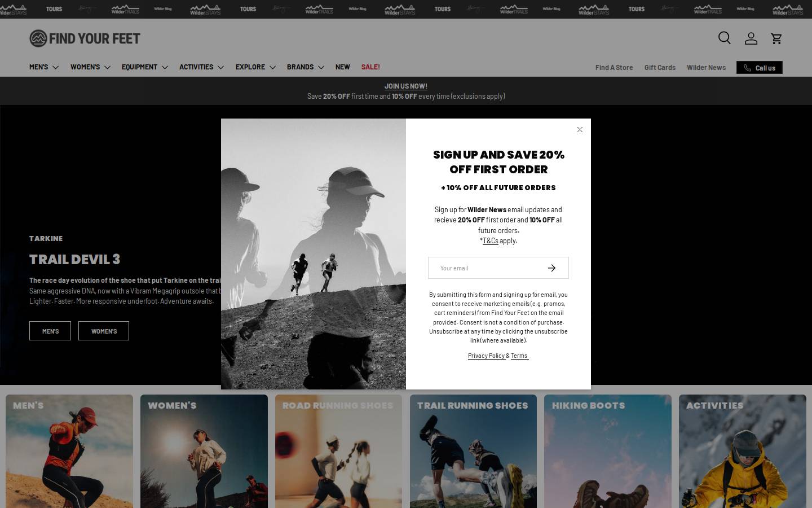Go to Find Your Feet logo home

pos(85,38)
